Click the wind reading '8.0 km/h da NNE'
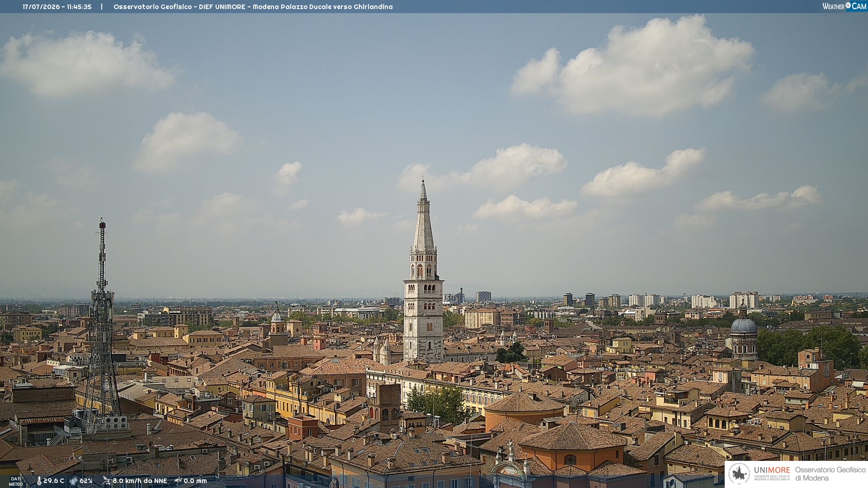 (140, 481)
